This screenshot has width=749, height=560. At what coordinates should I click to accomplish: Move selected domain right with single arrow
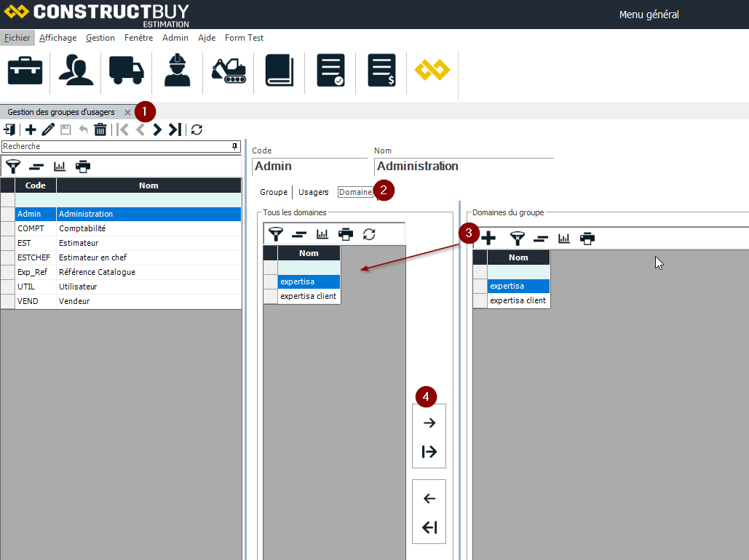[x=429, y=423]
